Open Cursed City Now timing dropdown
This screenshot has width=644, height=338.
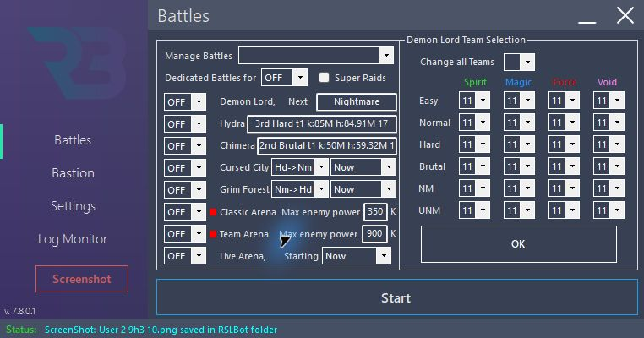tap(363, 167)
